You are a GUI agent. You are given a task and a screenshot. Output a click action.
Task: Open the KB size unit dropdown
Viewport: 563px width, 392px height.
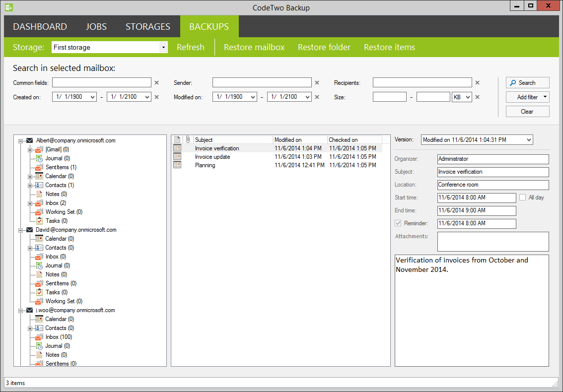point(462,97)
